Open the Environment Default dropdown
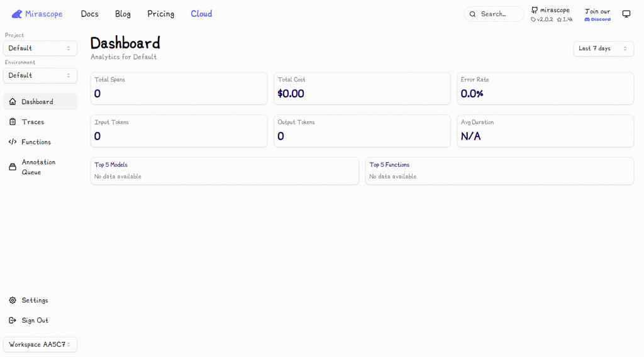Viewport: 644px width, 357px height. point(40,75)
